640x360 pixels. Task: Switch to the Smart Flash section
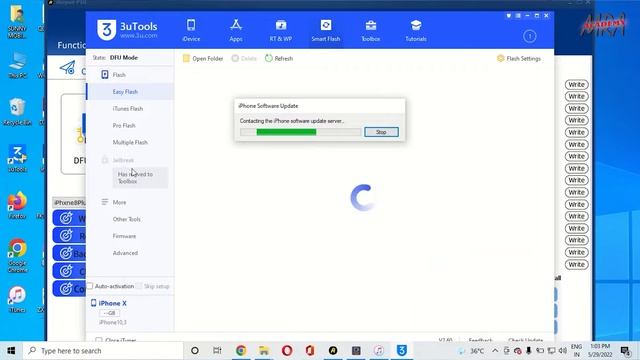[326, 31]
